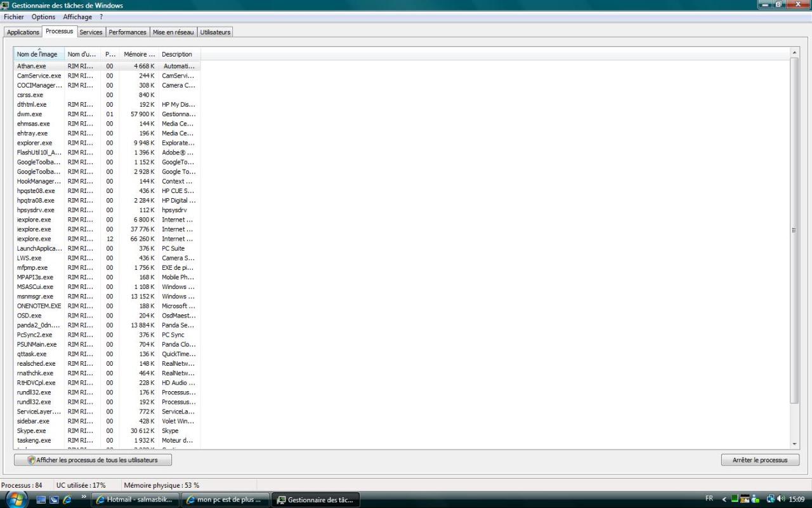Viewport: 812px width, 508px height.
Task: Select the Skype.exe process
Action: click(x=107, y=431)
